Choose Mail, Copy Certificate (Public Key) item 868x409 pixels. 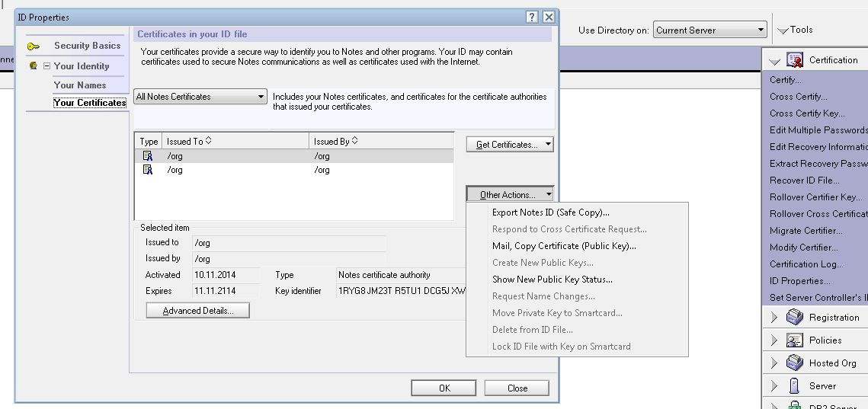pos(564,246)
